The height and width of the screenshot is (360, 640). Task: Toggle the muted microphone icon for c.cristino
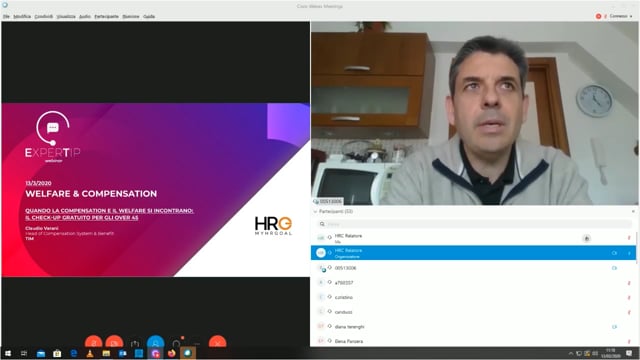click(x=629, y=298)
